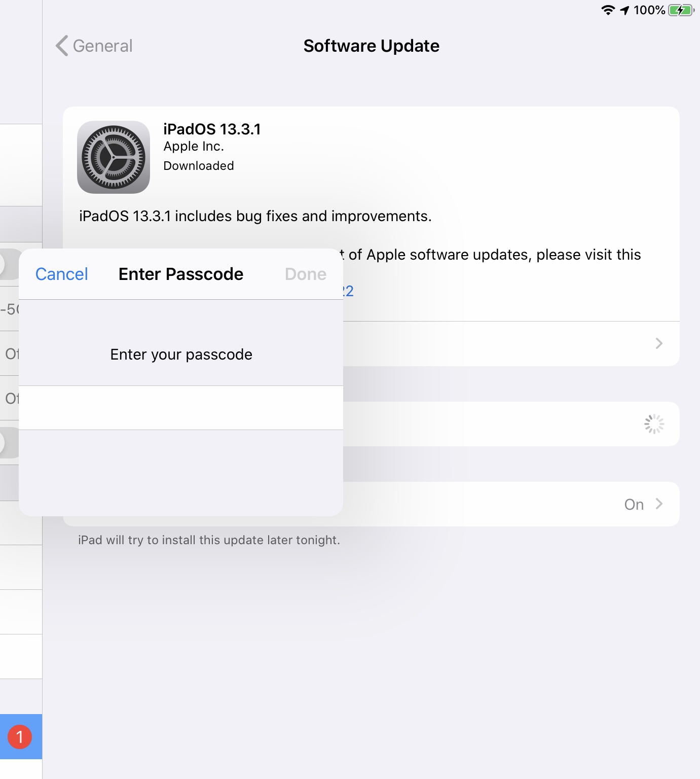The width and height of the screenshot is (700, 779).
Task: Expand the chevron next to On
Action: [x=659, y=504]
